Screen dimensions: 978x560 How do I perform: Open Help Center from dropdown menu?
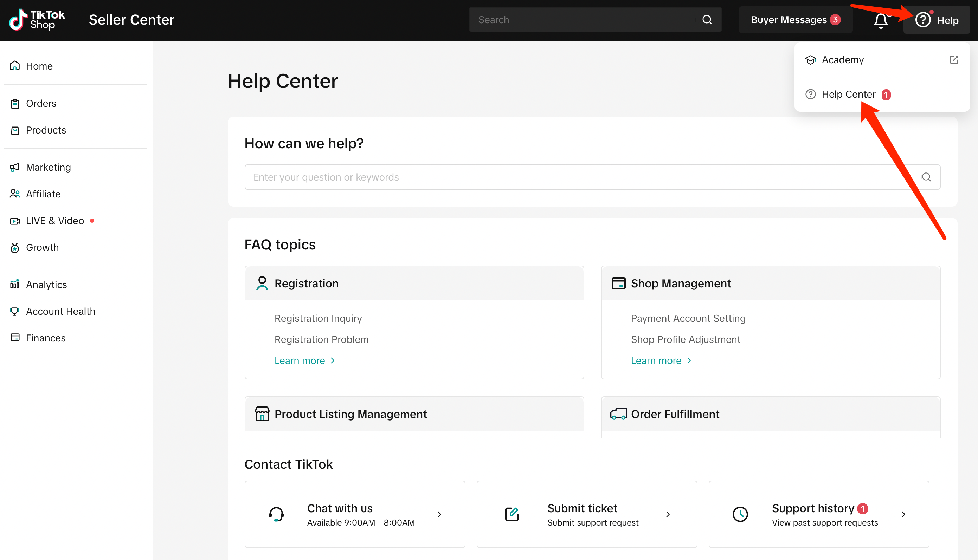(848, 95)
